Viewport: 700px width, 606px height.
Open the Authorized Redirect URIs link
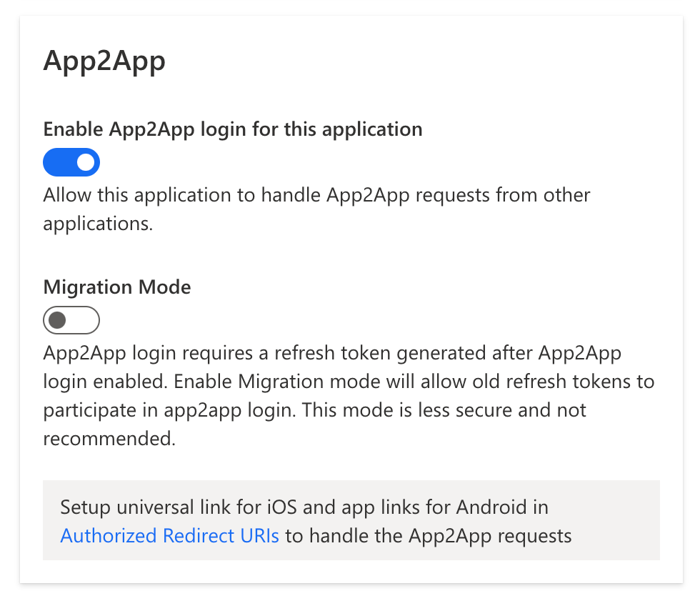[169, 535]
